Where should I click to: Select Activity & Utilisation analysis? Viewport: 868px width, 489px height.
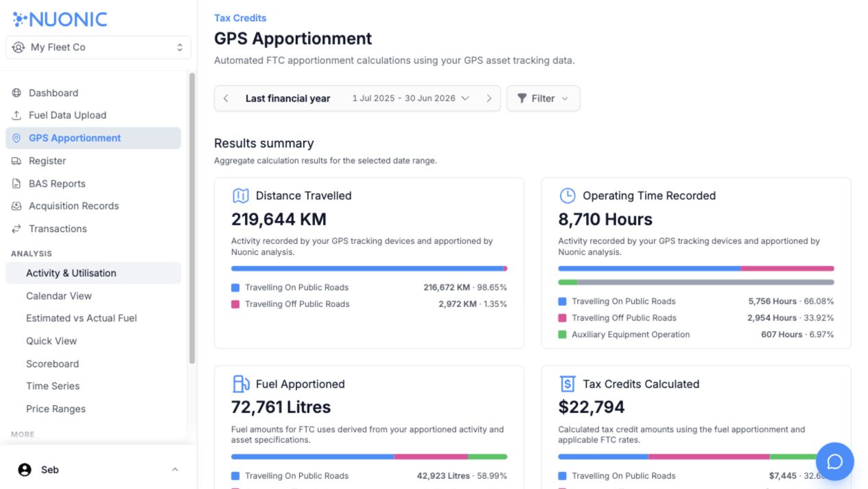(93, 273)
